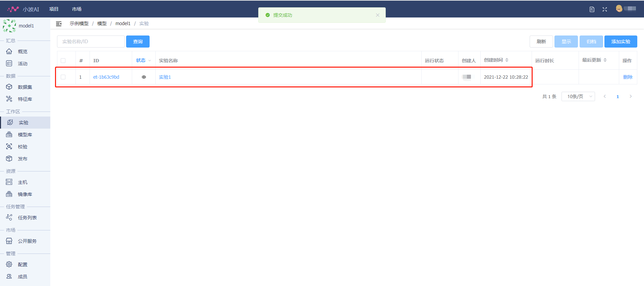Open the 10条/页 page size dropdown
Image resolution: width=644 pixels, height=286 pixels.
(x=578, y=96)
